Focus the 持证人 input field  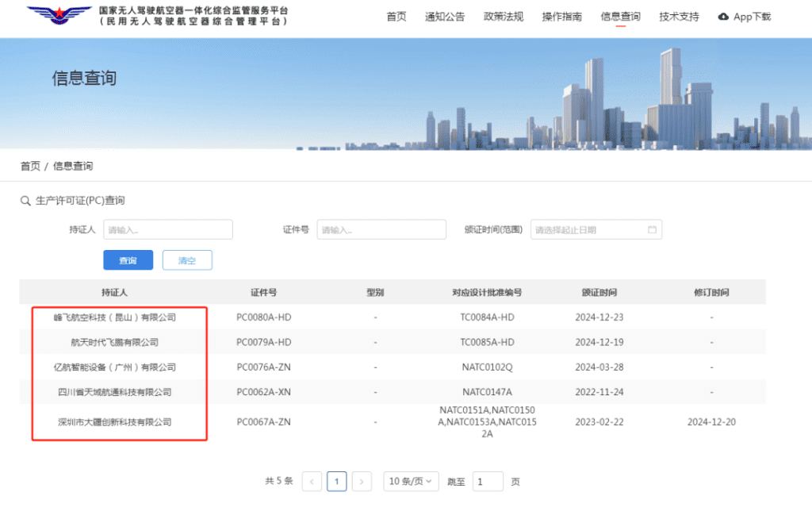[167, 230]
